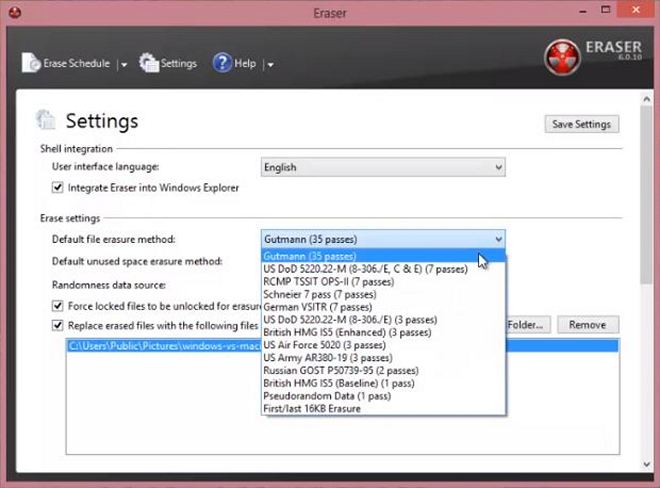Open the Help dropdown arrow
The image size is (660, 488).
(x=271, y=64)
